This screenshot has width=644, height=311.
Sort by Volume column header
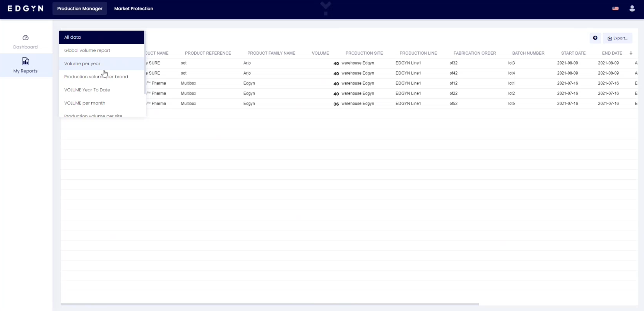[320, 53]
